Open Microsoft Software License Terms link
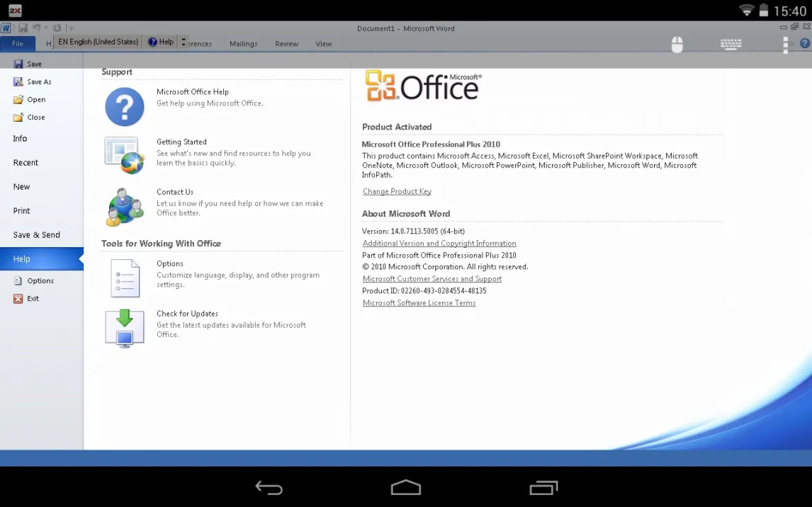The width and height of the screenshot is (812, 507). coord(419,303)
